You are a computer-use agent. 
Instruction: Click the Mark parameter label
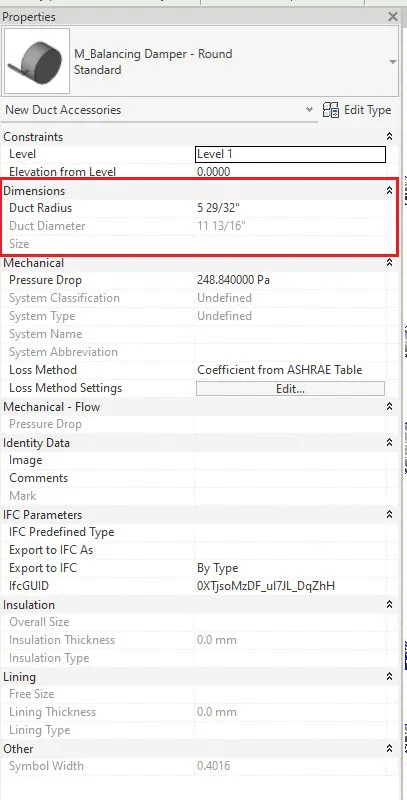point(22,496)
